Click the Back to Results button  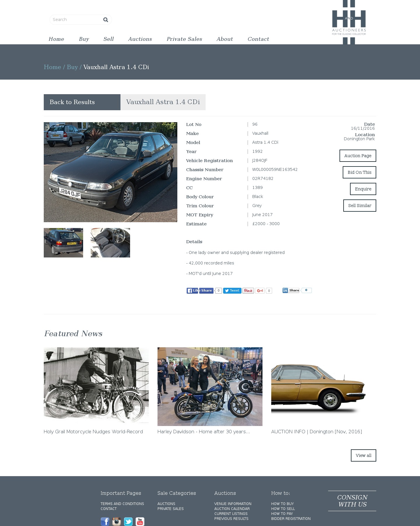82,102
